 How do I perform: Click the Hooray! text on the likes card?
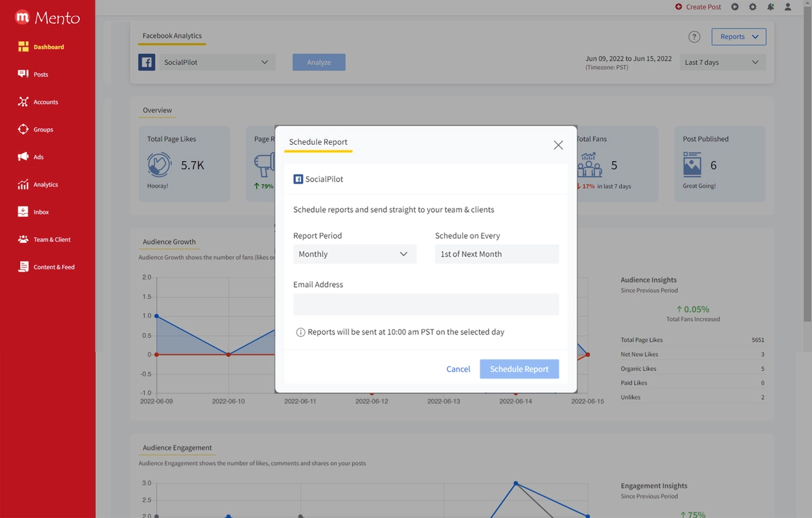pyautogui.click(x=158, y=186)
